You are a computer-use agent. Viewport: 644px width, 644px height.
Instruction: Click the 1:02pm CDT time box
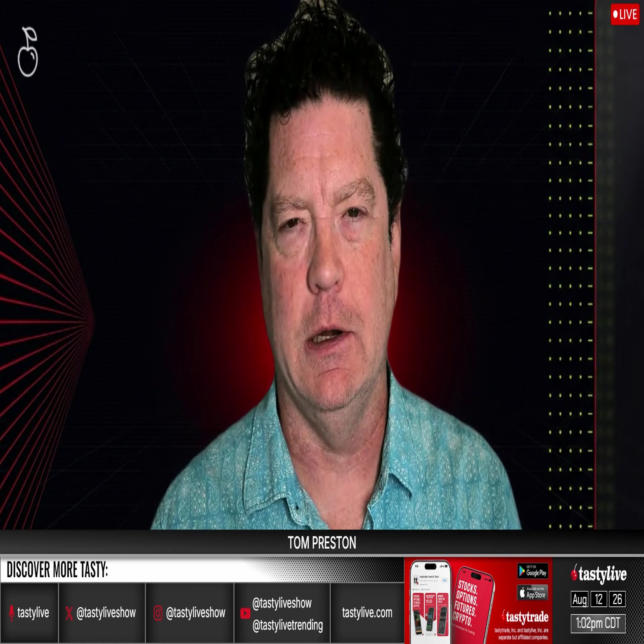[x=598, y=623]
